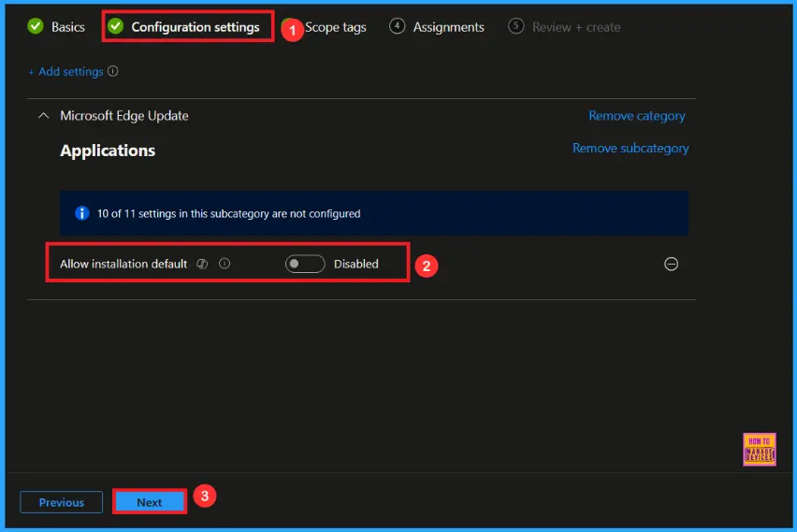Click Remove subcategory link

point(630,149)
